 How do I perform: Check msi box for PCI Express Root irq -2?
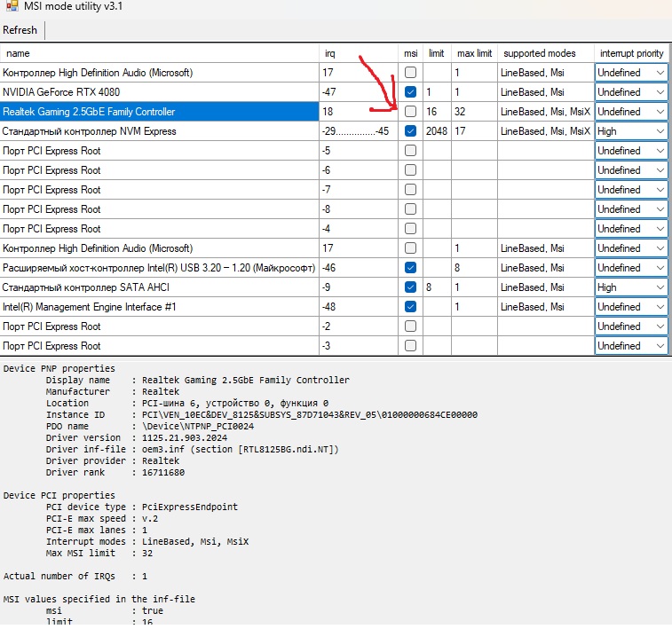click(410, 326)
